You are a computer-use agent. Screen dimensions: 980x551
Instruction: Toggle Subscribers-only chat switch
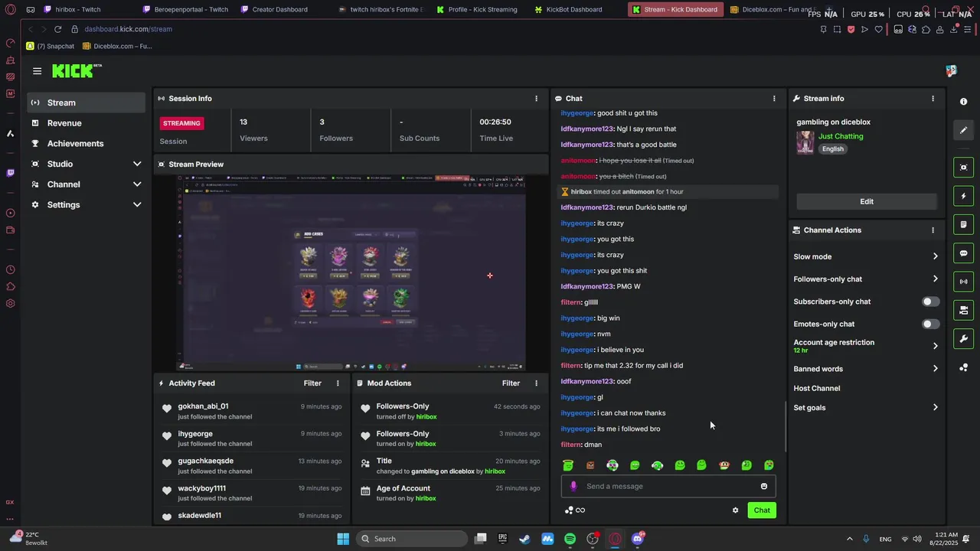coord(930,302)
